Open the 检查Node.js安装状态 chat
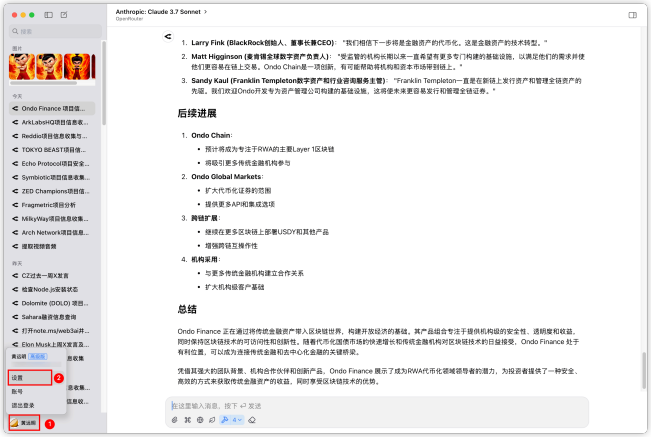 point(52,289)
